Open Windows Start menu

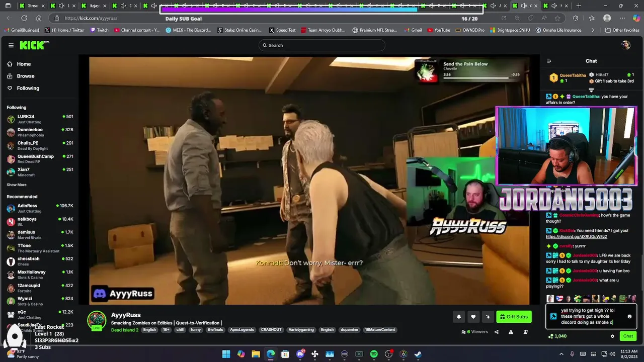pos(226,354)
